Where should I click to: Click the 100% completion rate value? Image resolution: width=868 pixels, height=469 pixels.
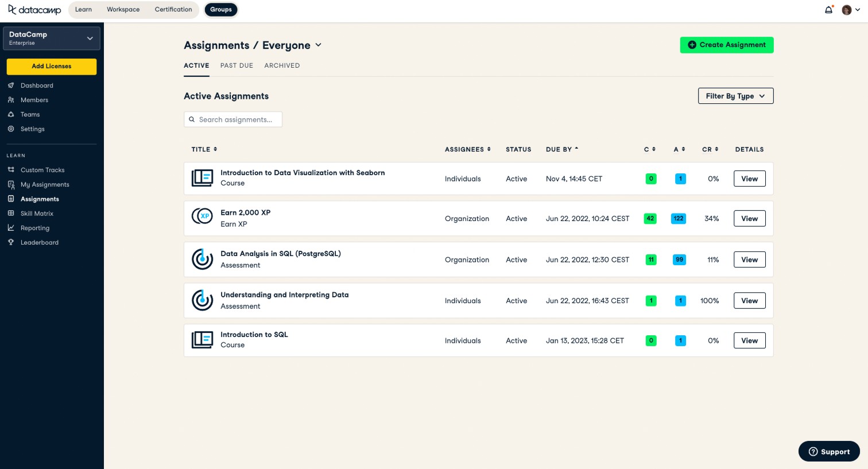710,301
